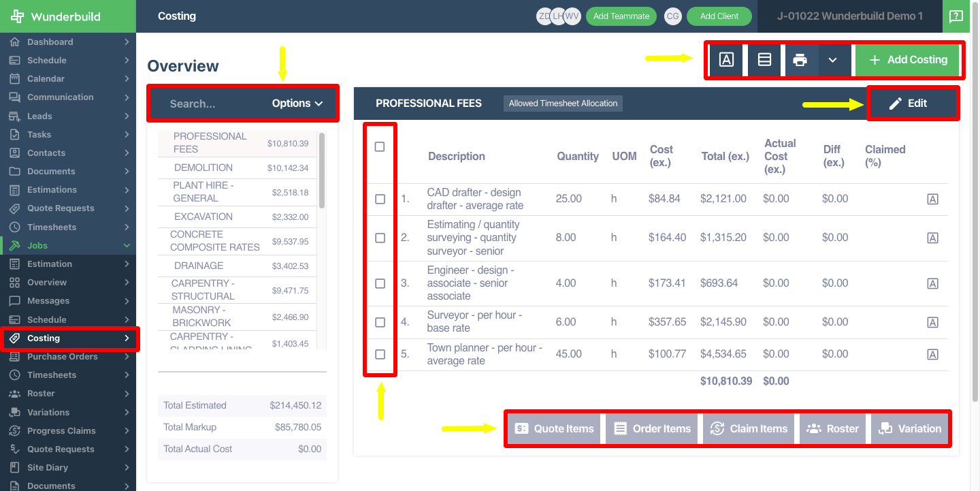
Task: Click the Roster button below table
Action: (x=832, y=428)
